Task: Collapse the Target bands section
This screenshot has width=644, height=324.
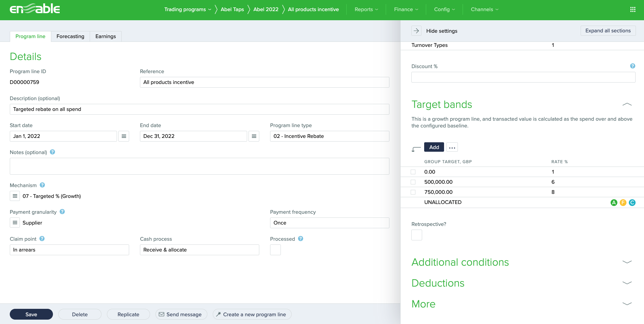Action: (x=627, y=105)
